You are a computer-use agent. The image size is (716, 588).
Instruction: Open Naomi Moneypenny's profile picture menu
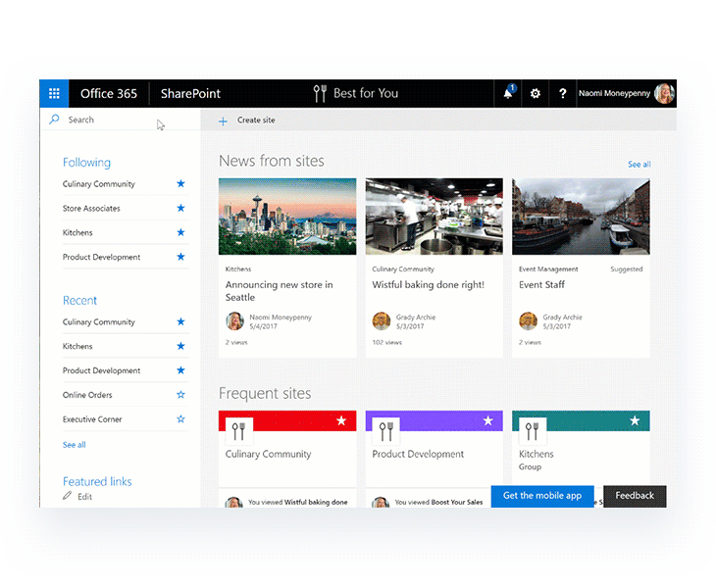point(664,93)
